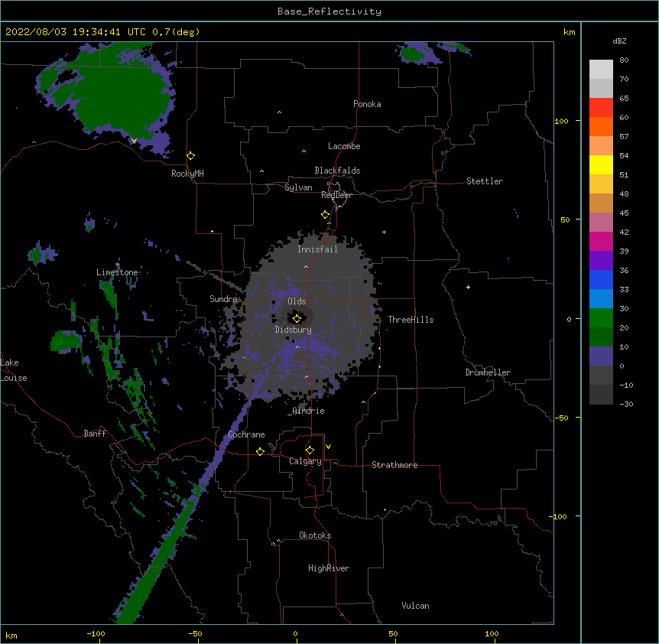
Task: Click the Okotoks label
Action: 315,535
